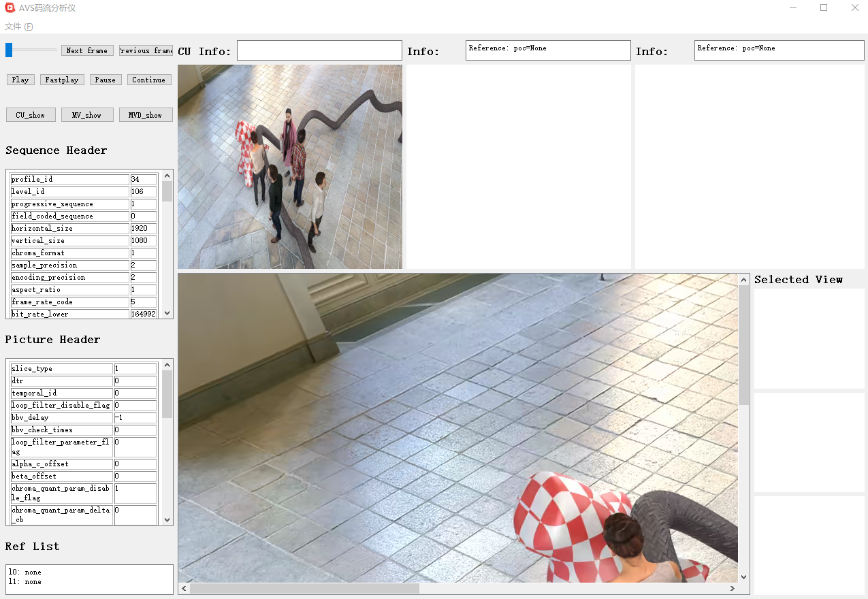
Task: Toggle the MV_show overlay
Action: point(86,114)
